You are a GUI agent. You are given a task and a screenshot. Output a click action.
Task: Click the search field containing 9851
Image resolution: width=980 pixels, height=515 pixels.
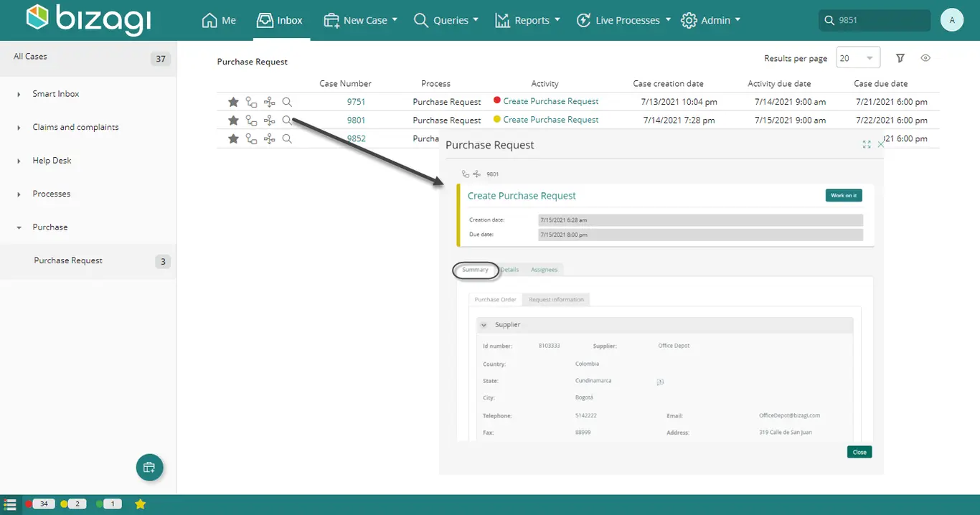875,20
